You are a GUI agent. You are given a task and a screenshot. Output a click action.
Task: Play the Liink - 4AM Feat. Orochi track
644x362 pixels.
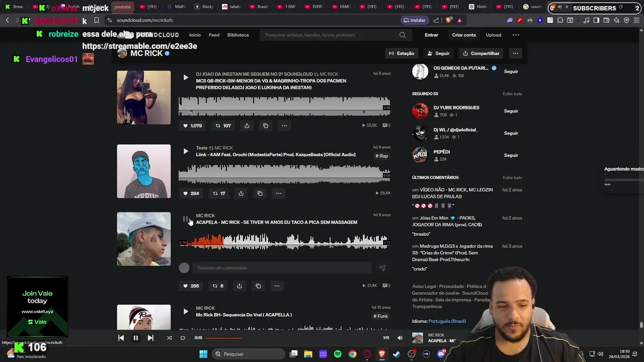tap(186, 151)
